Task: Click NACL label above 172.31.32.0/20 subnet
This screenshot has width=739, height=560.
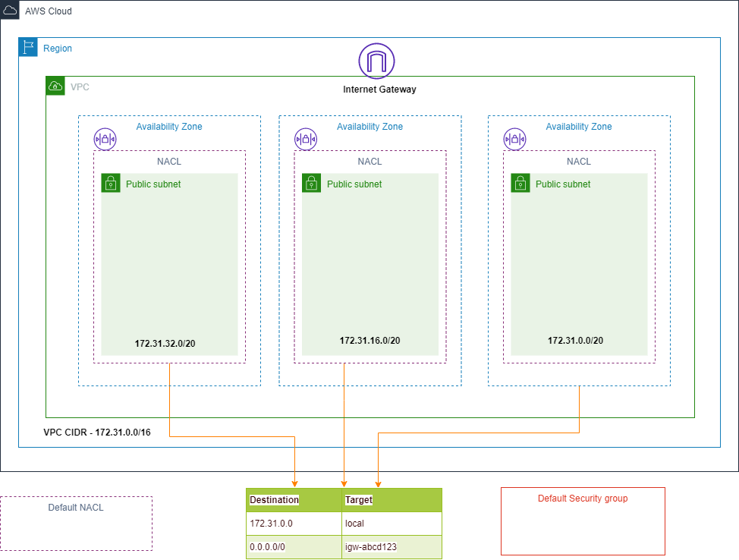Action: [169, 162]
